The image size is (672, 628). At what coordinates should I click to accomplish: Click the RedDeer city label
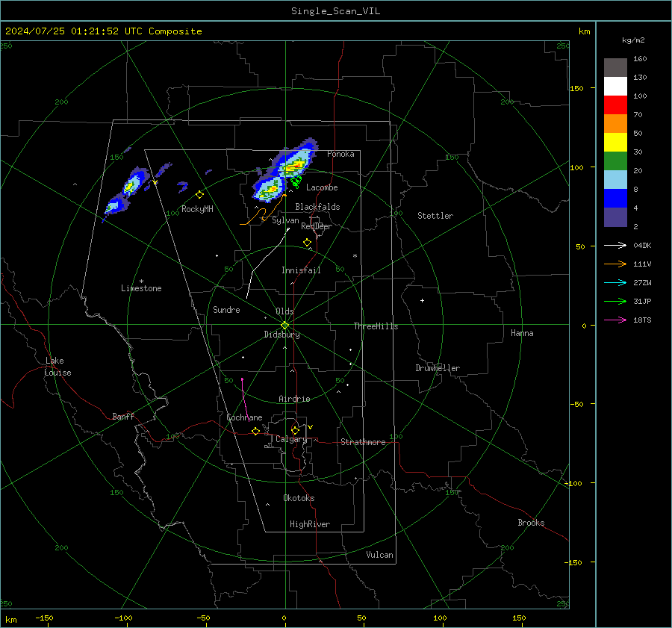(317, 226)
